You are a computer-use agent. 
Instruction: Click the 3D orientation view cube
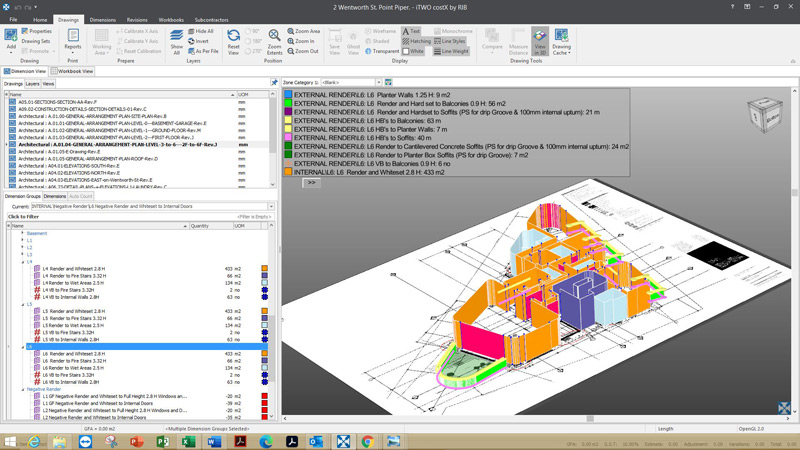pyautogui.click(x=765, y=115)
